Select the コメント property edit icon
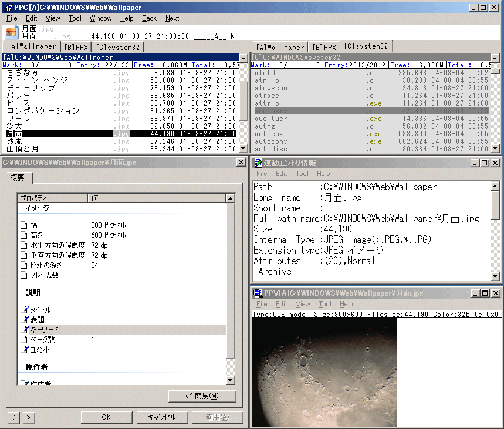The image size is (504, 429). (25, 349)
